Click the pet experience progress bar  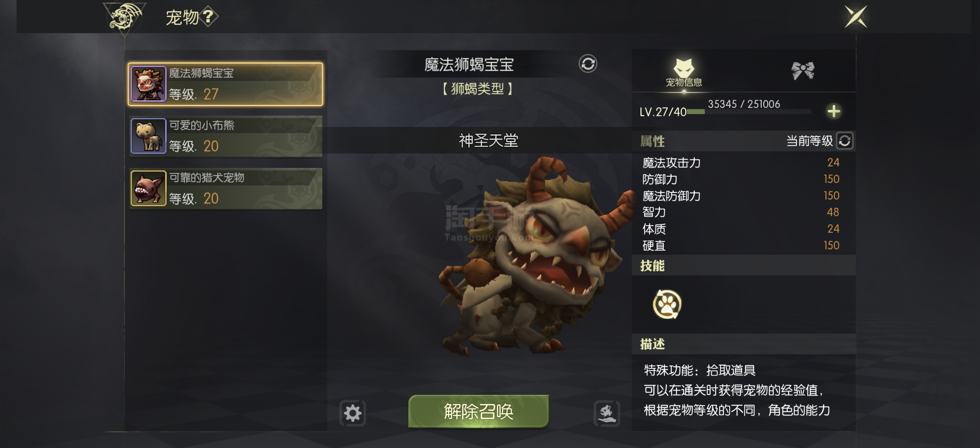[749, 112]
